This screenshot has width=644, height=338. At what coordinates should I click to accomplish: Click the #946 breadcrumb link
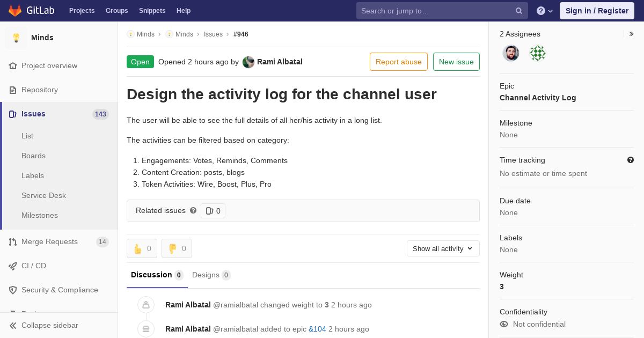[241, 34]
